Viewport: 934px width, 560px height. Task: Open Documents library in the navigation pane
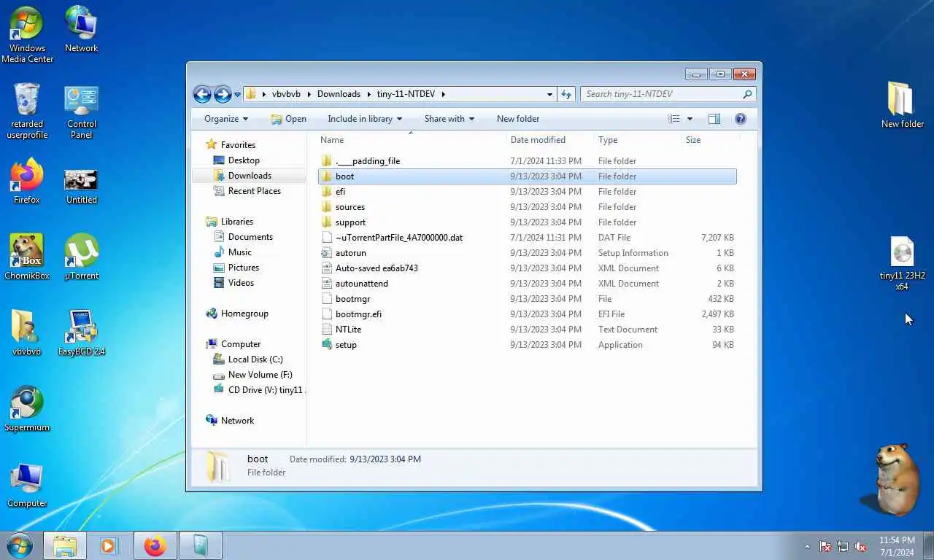(x=250, y=237)
